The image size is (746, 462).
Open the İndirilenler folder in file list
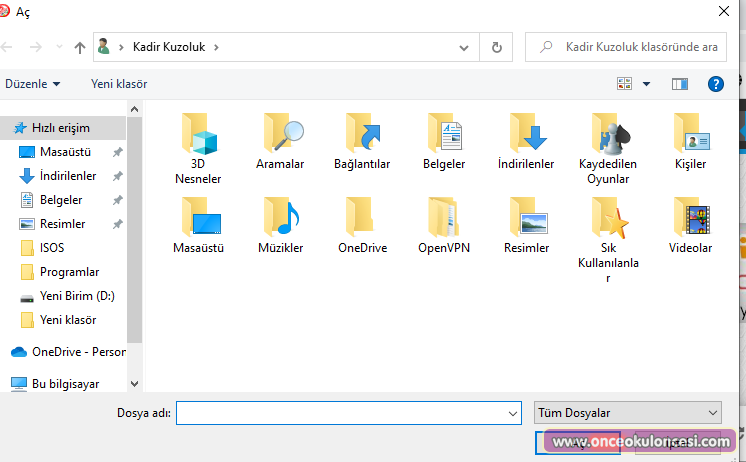tap(526, 134)
